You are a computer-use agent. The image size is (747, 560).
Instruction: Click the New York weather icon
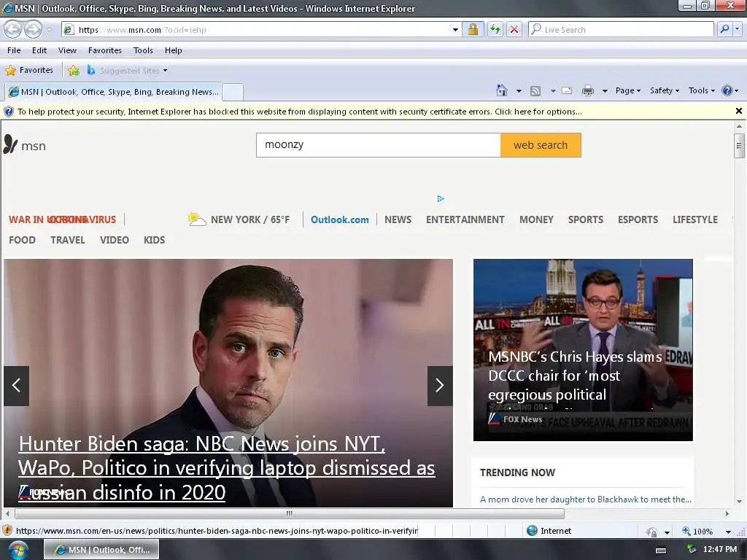[197, 219]
